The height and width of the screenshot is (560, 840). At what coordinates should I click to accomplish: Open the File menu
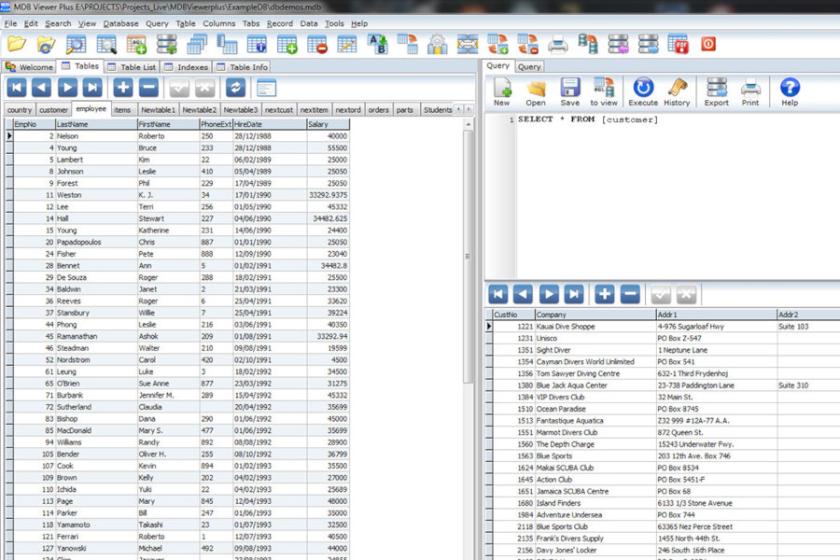tap(11, 24)
